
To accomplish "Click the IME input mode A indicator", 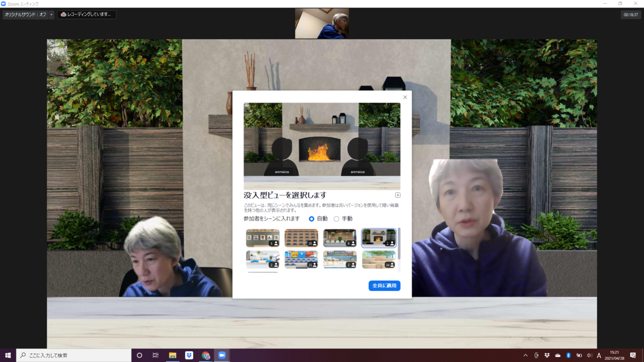I will click(x=599, y=355).
